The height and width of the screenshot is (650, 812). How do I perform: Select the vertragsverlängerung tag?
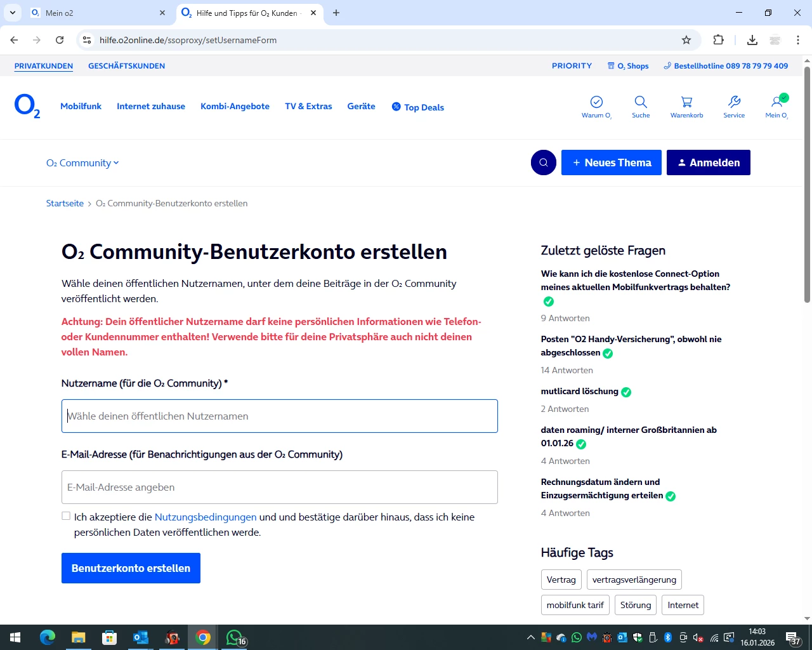pyautogui.click(x=634, y=580)
